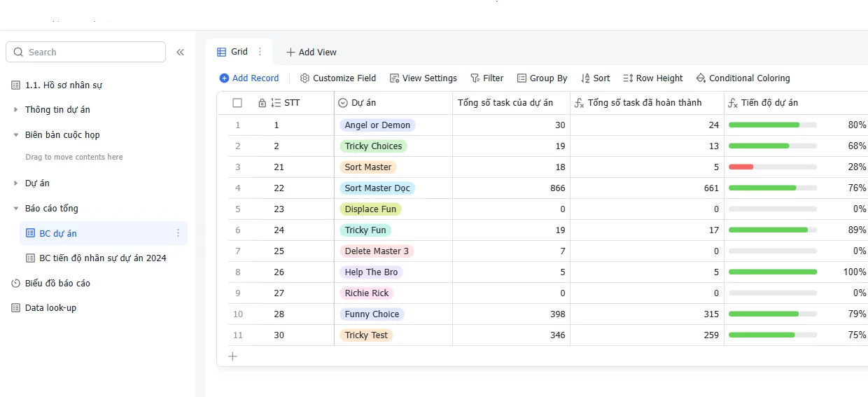Click the red progress bar for Sort Master

(741, 167)
